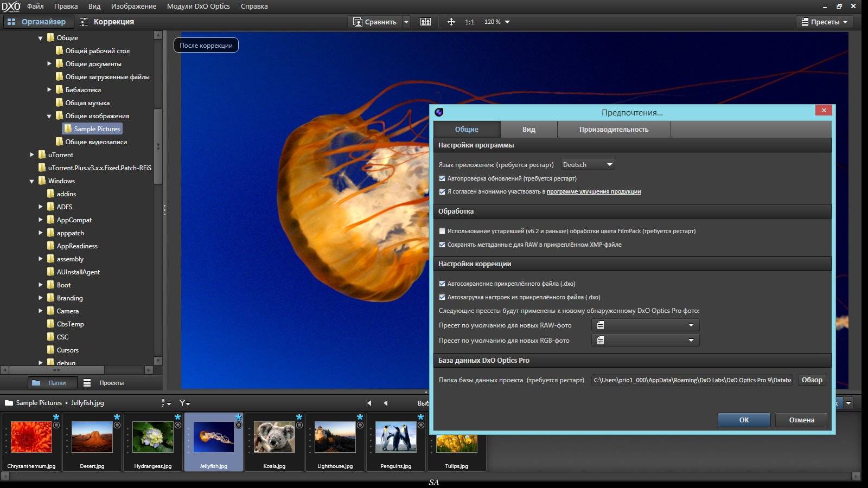Click blue star badge on Koala.jpg
This screenshot has width=868, height=488.
(299, 417)
